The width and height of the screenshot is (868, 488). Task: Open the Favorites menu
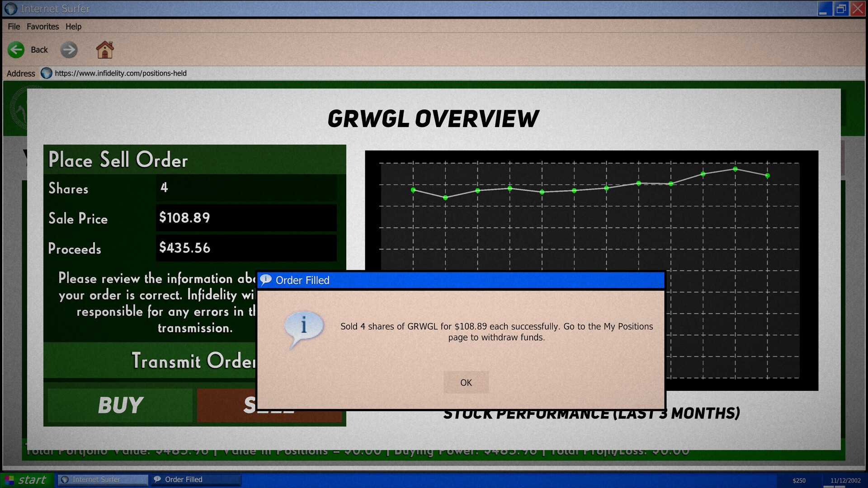pos(42,27)
